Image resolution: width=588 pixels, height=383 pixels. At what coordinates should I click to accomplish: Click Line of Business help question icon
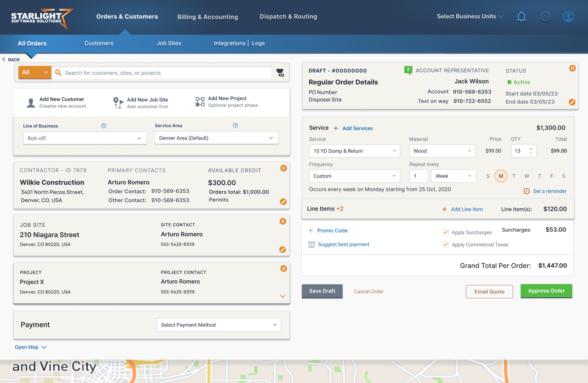[x=104, y=126]
